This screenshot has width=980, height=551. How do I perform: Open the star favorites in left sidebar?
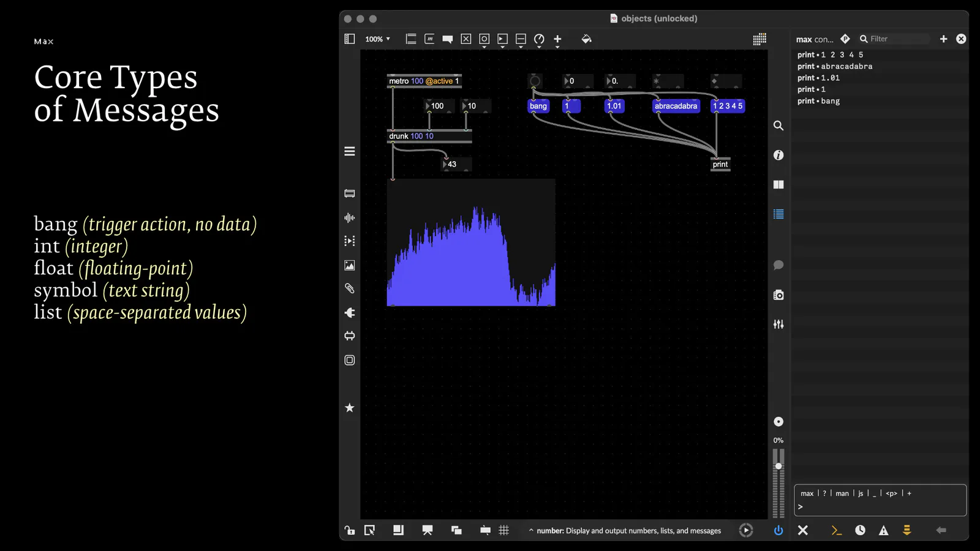coord(350,408)
